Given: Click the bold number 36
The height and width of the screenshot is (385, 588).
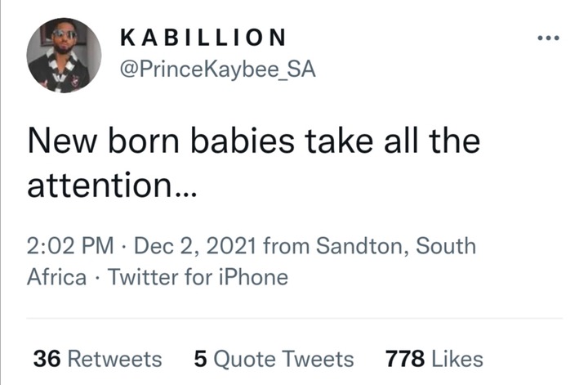Looking at the screenshot, I should click(47, 359).
